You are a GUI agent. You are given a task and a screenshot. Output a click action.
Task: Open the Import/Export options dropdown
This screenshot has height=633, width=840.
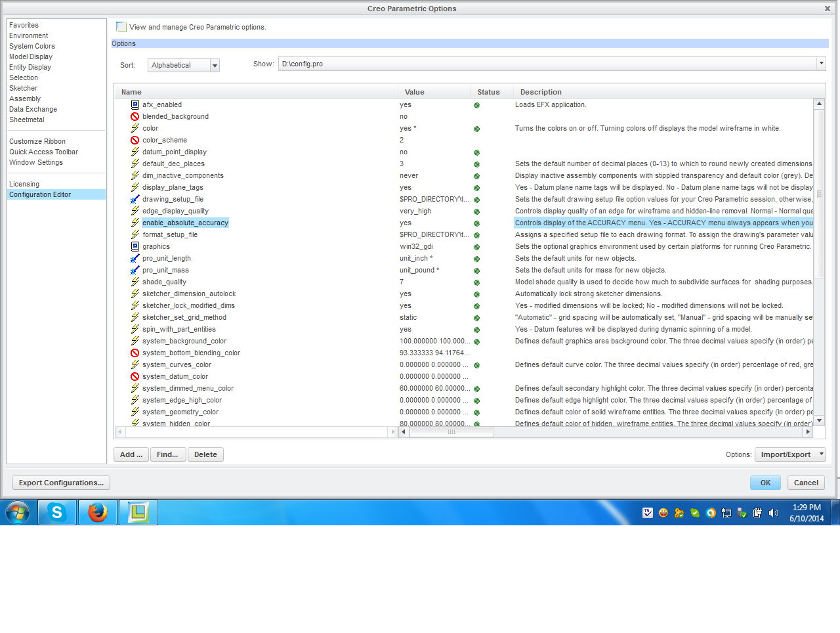(x=790, y=454)
